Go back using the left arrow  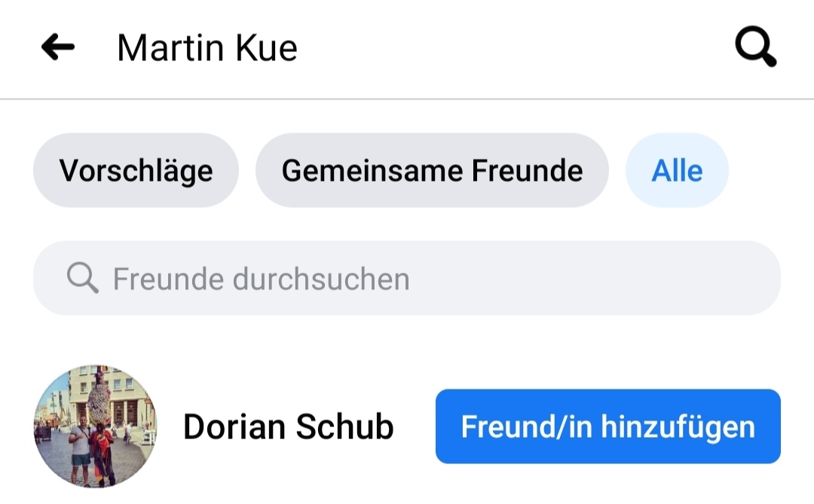[x=58, y=48]
